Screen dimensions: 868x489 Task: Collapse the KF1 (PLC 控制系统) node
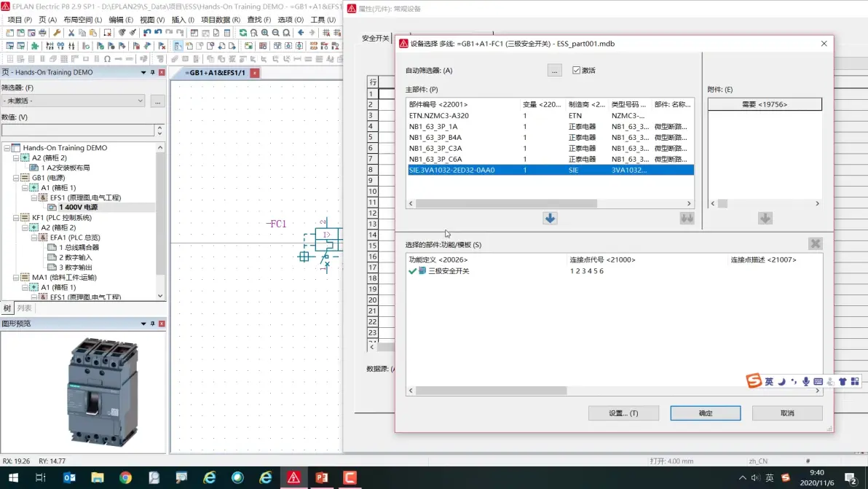point(16,218)
